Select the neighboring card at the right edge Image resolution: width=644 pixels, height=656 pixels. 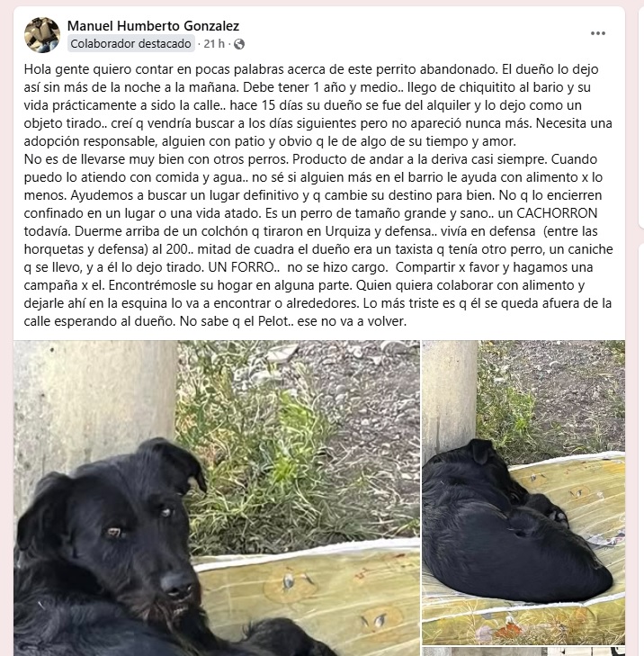coord(640,117)
